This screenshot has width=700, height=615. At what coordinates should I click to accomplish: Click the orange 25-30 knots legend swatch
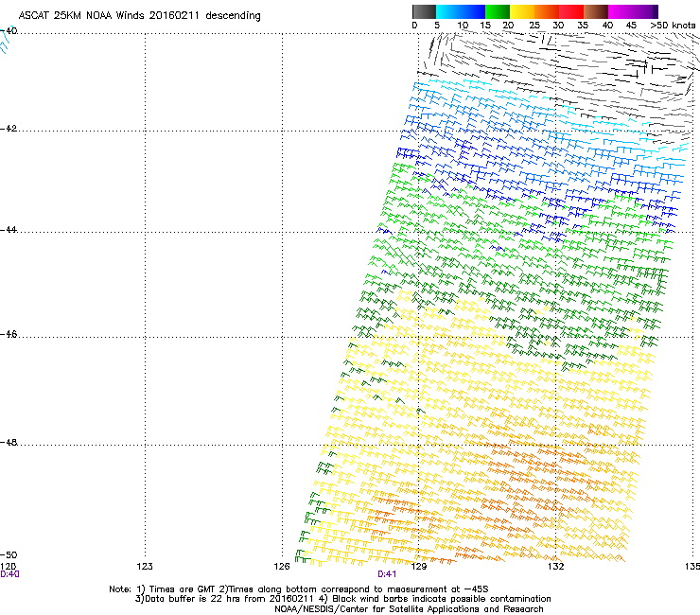point(547,11)
